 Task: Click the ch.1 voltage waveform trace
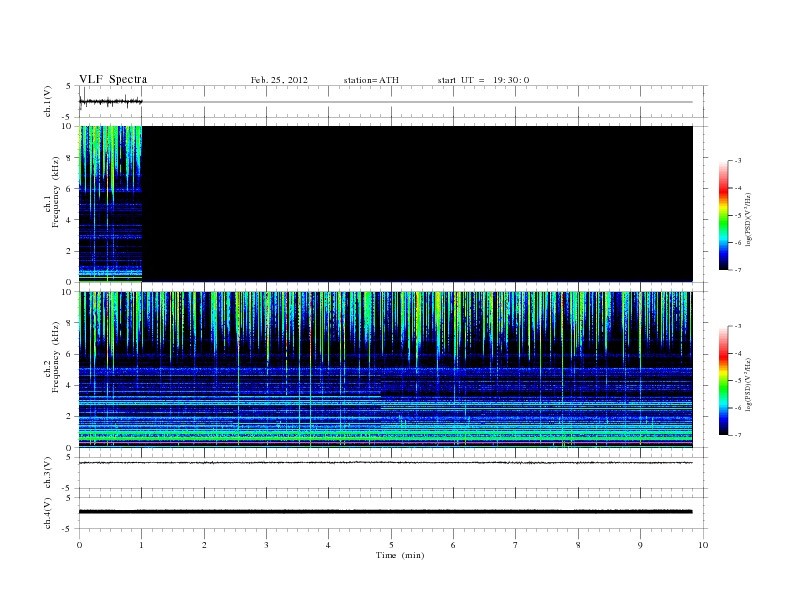coord(111,101)
